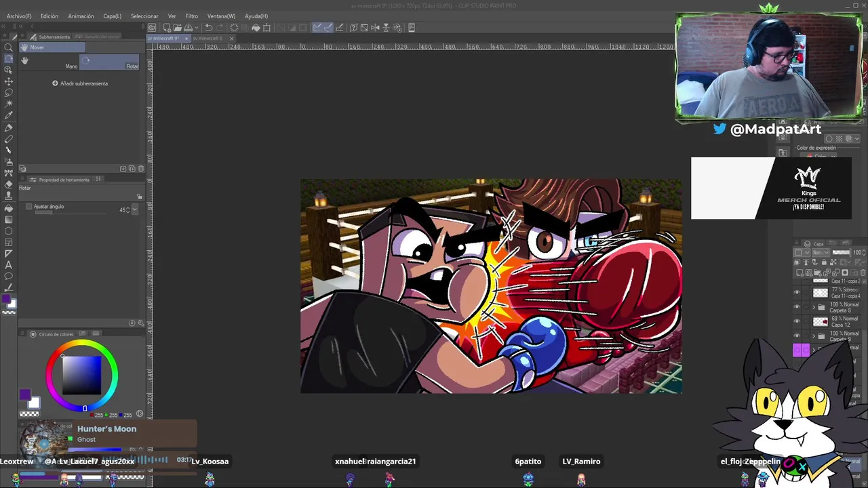Click the new raster layer icon
Screen dimensions: 868x488
point(800,272)
